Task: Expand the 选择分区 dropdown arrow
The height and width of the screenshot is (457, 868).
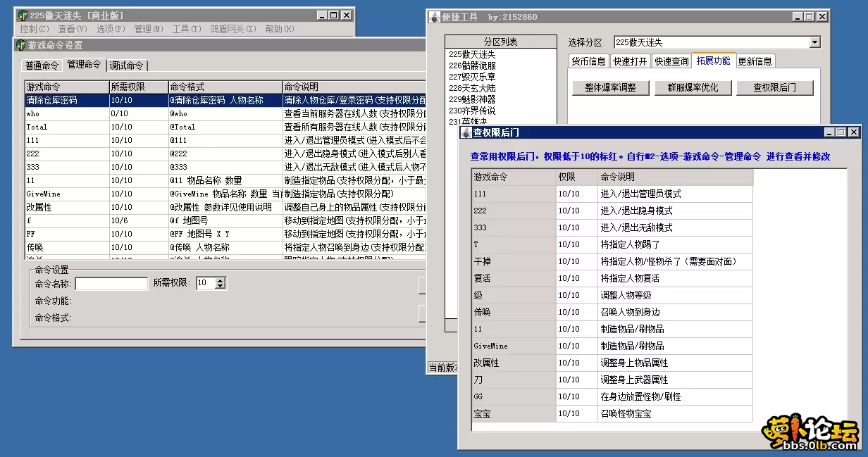Action: (x=815, y=43)
